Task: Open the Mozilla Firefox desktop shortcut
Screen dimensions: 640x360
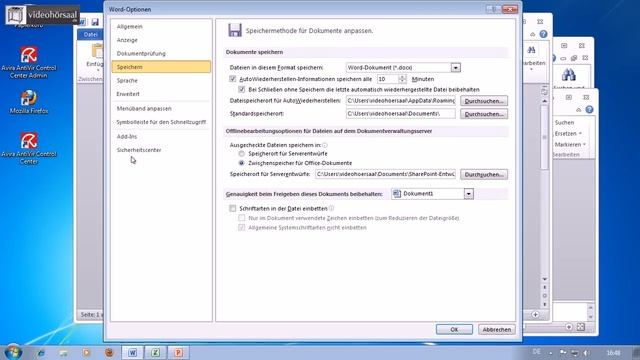Action: 29,102
